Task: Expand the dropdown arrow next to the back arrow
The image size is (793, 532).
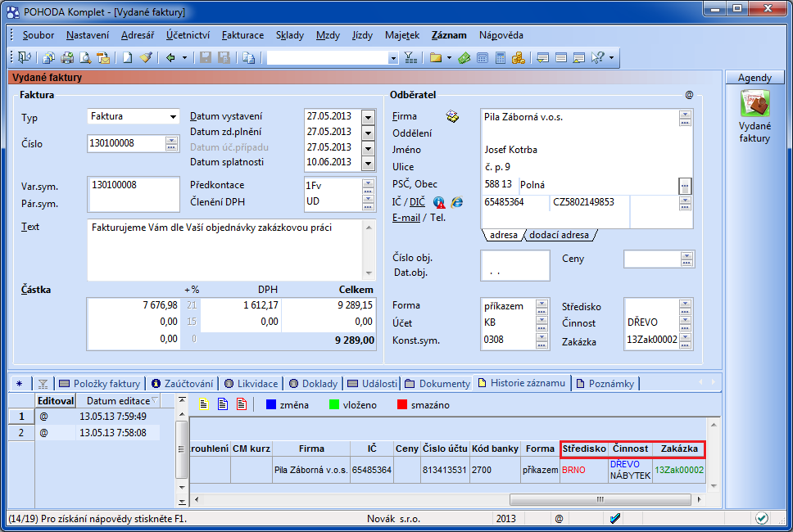Action: tap(184, 57)
